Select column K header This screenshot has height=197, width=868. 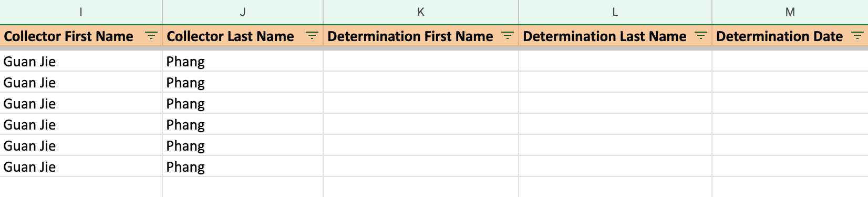(x=421, y=12)
